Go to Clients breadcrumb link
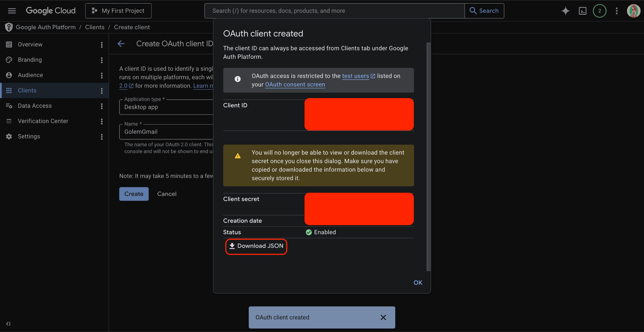 pos(95,27)
